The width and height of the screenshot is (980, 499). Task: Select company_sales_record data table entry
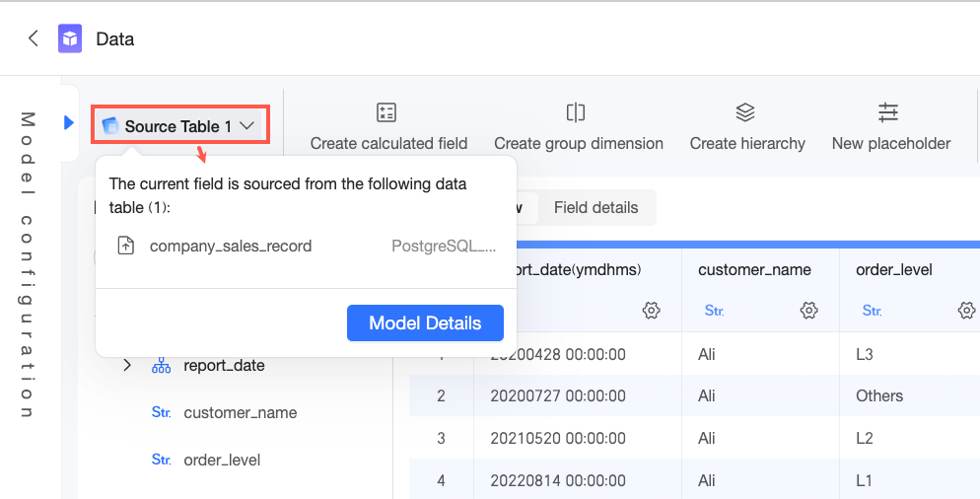coord(231,246)
